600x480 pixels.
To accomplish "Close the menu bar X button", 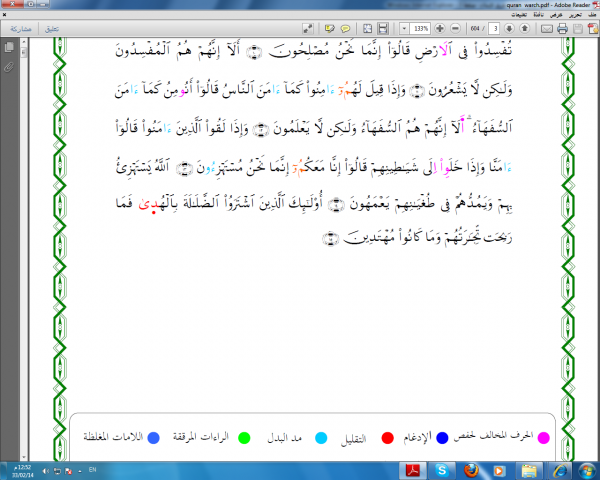I will 5,15.
